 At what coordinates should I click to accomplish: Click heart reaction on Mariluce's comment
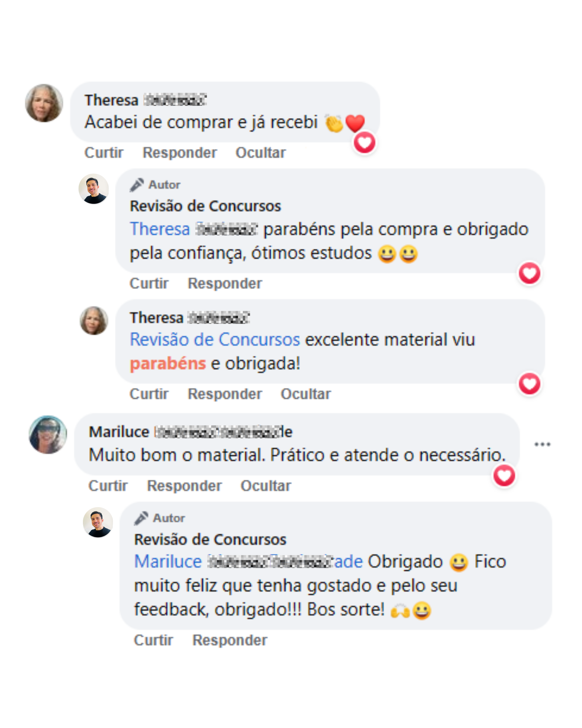tap(504, 476)
